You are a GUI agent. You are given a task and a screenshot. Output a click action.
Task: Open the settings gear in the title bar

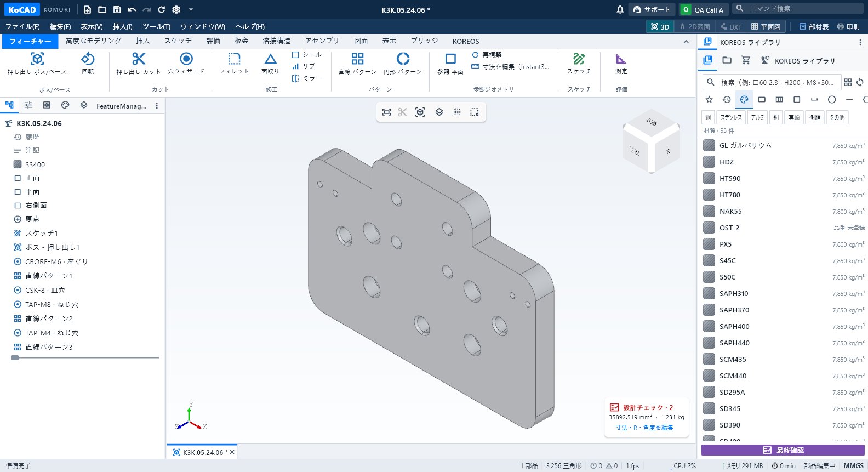[x=176, y=9]
